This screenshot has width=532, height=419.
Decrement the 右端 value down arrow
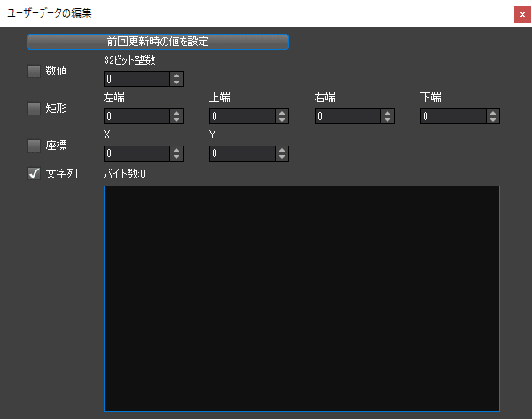(x=387, y=120)
